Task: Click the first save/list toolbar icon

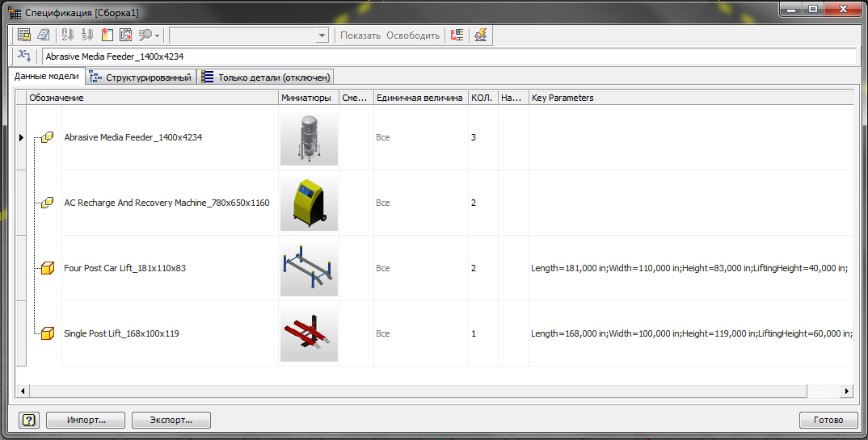Action: point(23,35)
